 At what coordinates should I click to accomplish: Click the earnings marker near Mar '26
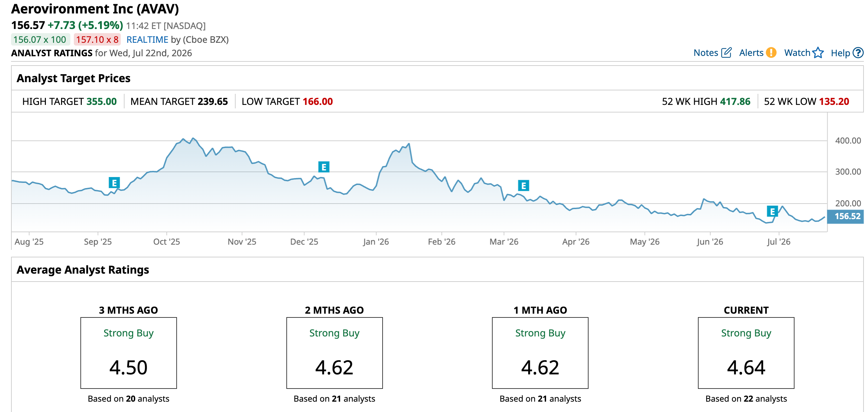point(523,186)
